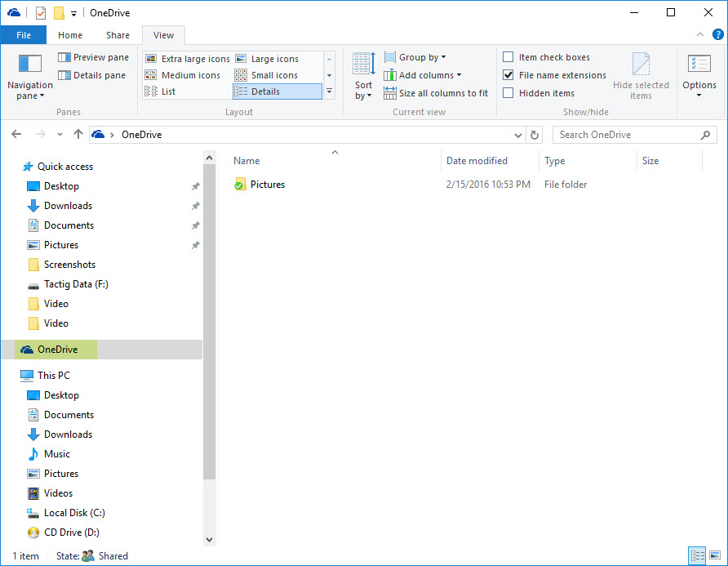Select the View ribbon tab
Screen dimensions: 728x566
pos(163,35)
